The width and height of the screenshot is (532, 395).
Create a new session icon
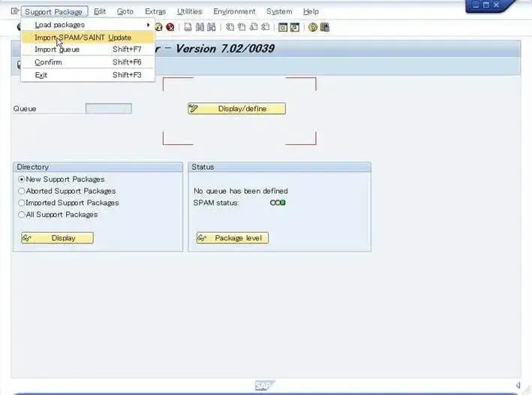pos(283,27)
